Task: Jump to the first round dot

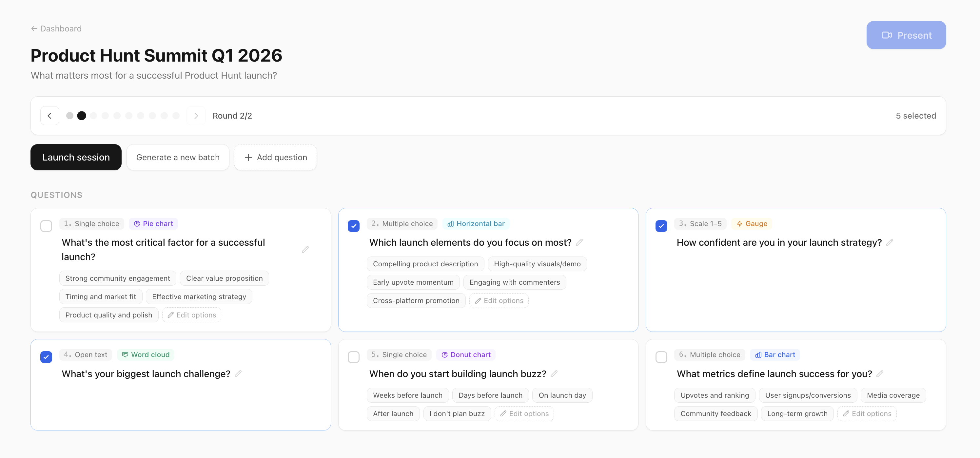Action: tap(69, 116)
